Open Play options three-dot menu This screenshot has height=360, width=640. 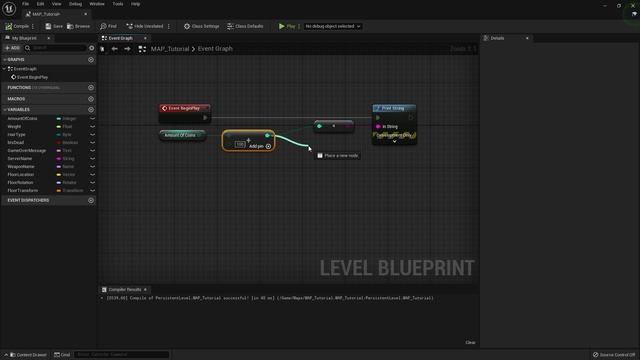point(299,26)
